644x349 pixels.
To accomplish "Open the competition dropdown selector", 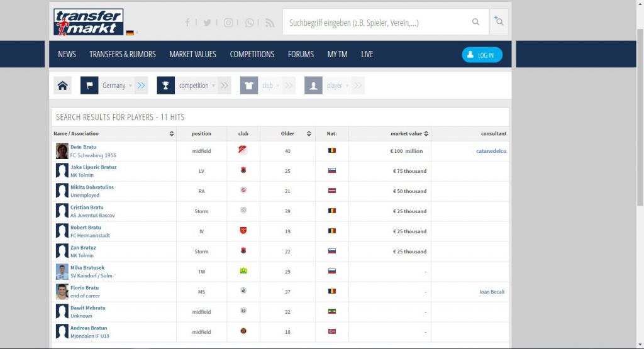I will 213,86.
